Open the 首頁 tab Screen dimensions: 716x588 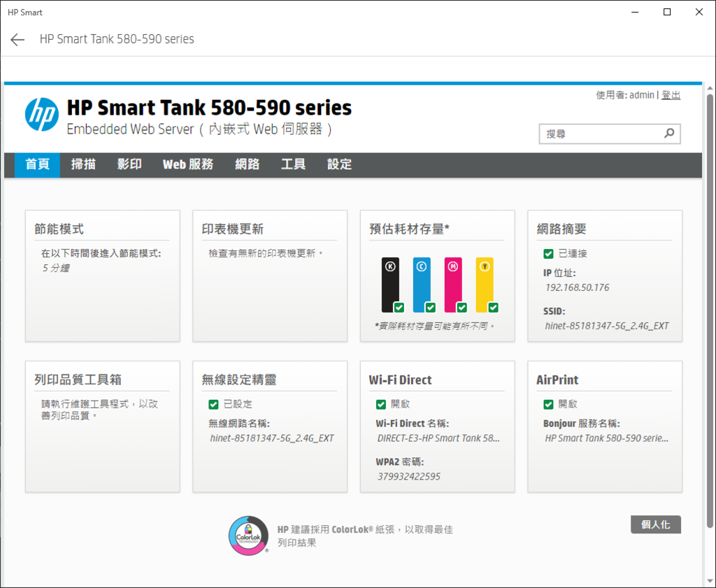(38, 164)
